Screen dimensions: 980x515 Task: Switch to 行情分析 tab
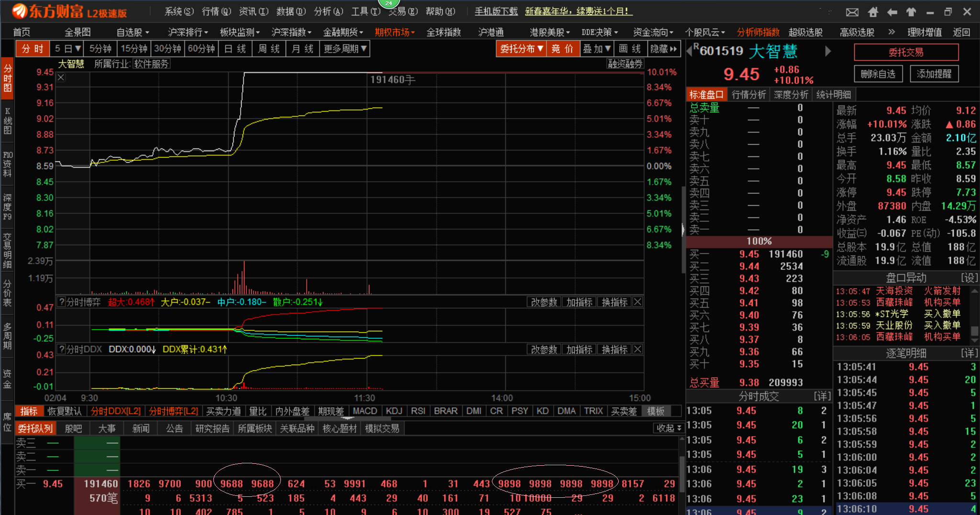[748, 95]
